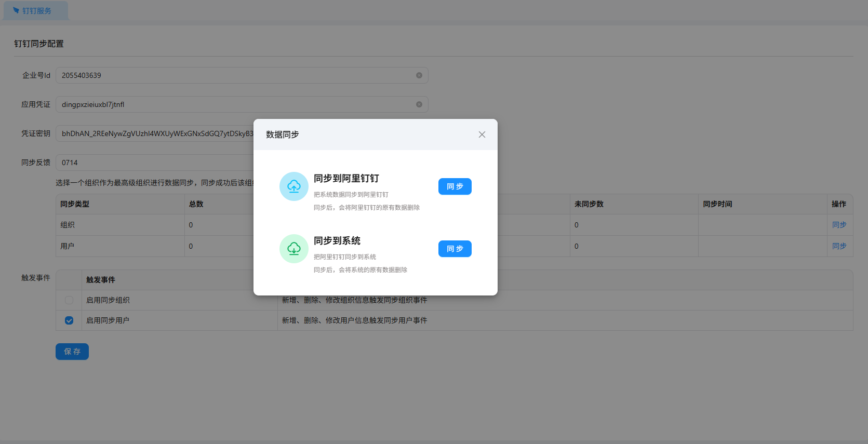The height and width of the screenshot is (444, 868).
Task: Click the 启用同步用户 row label
Action: pyautogui.click(x=108, y=320)
